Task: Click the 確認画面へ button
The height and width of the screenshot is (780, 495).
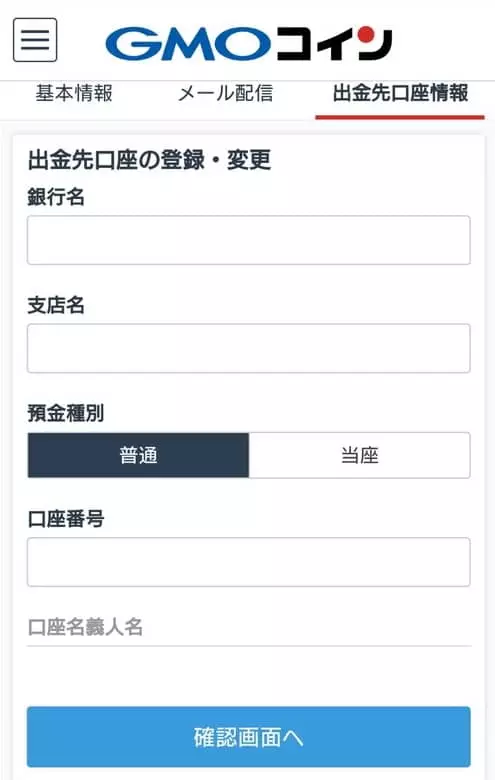Action: click(249, 737)
